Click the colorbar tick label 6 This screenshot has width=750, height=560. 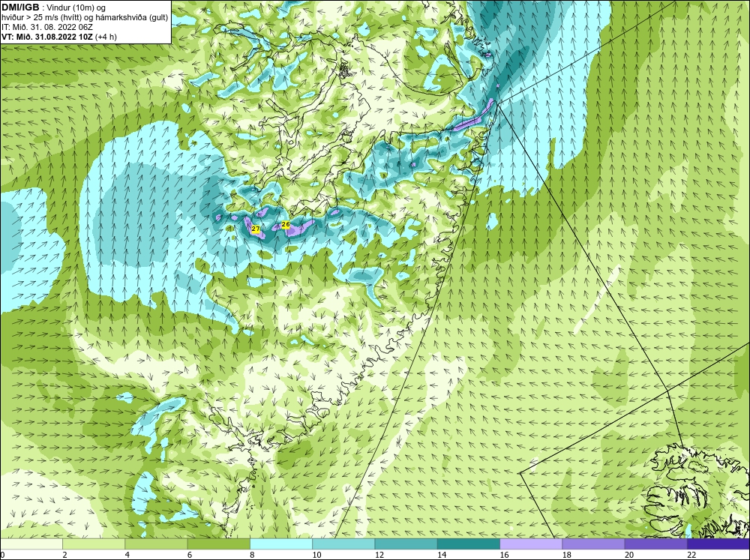(x=190, y=555)
